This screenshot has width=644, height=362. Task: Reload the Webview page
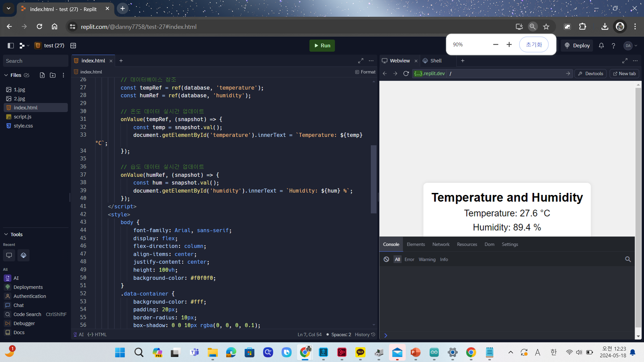click(x=406, y=73)
